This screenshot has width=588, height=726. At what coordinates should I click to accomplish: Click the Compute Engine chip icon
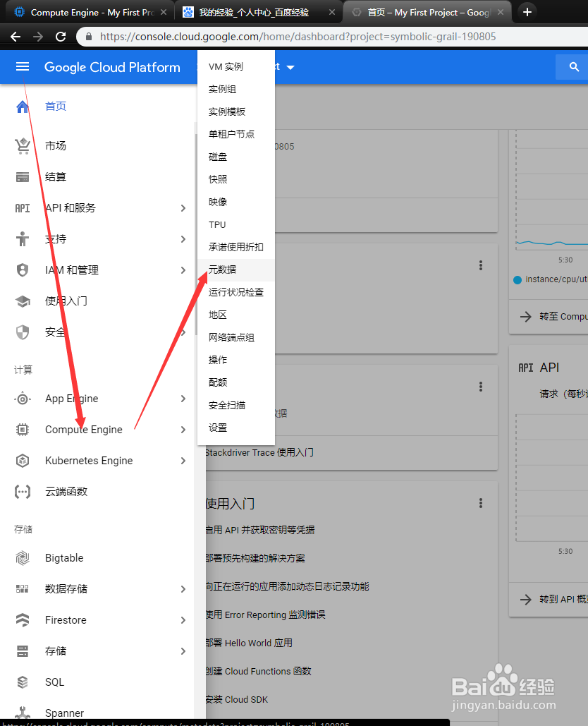point(22,430)
